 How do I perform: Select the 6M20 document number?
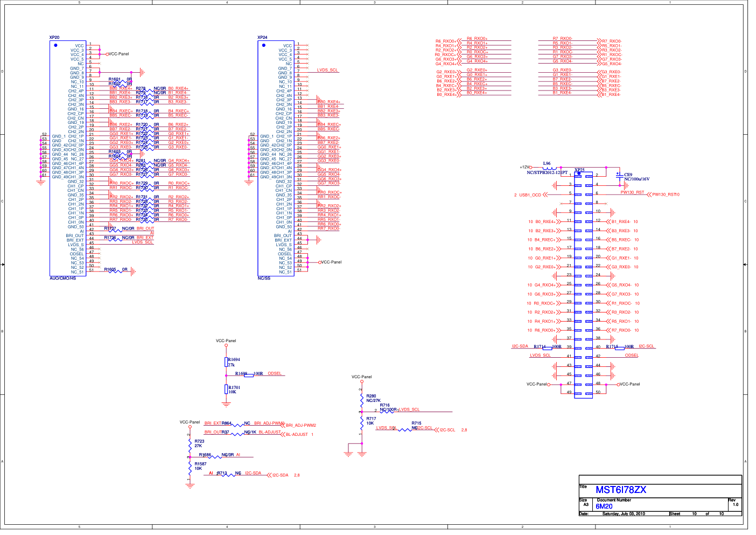[x=604, y=506]
